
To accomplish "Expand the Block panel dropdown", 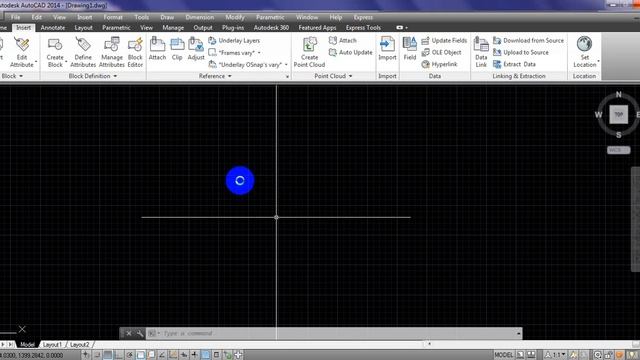I will [12, 76].
